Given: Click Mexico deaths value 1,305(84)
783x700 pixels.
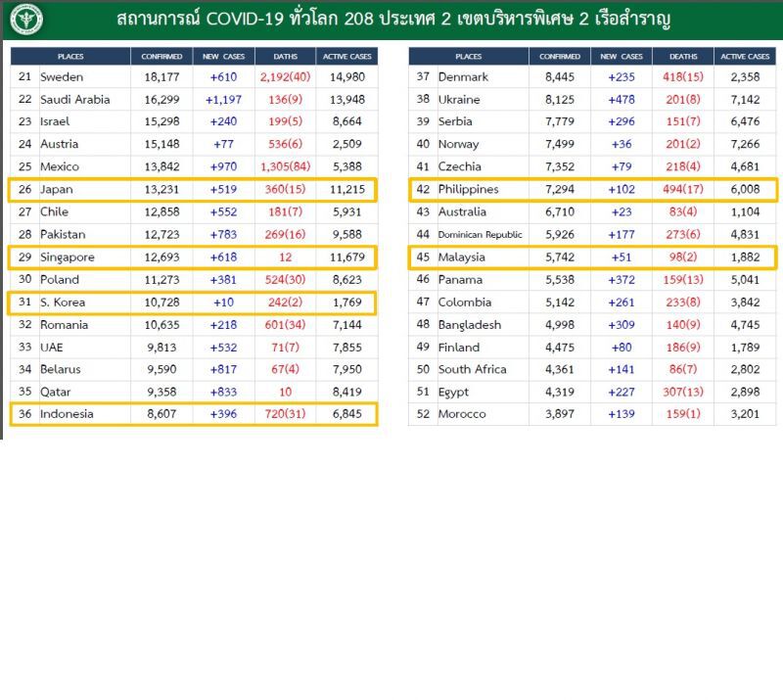Looking at the screenshot, I should (285, 166).
